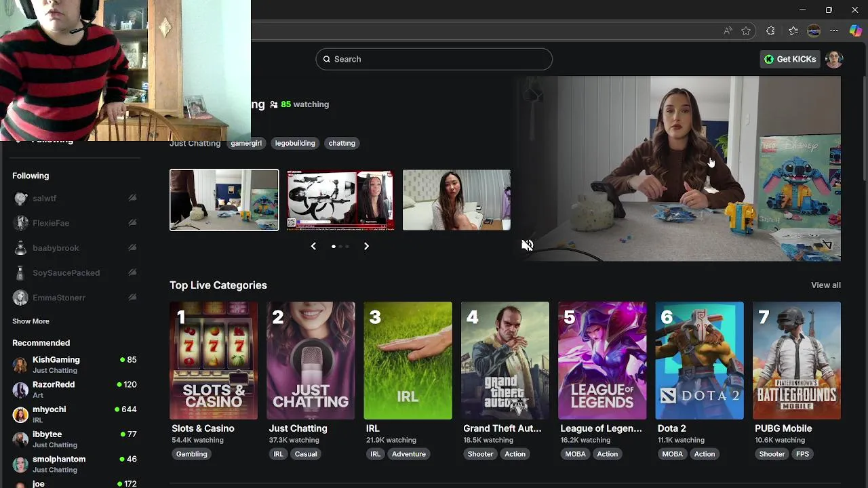Open RazorRedd recommended channel
The height and width of the screenshot is (488, 868).
click(x=75, y=390)
